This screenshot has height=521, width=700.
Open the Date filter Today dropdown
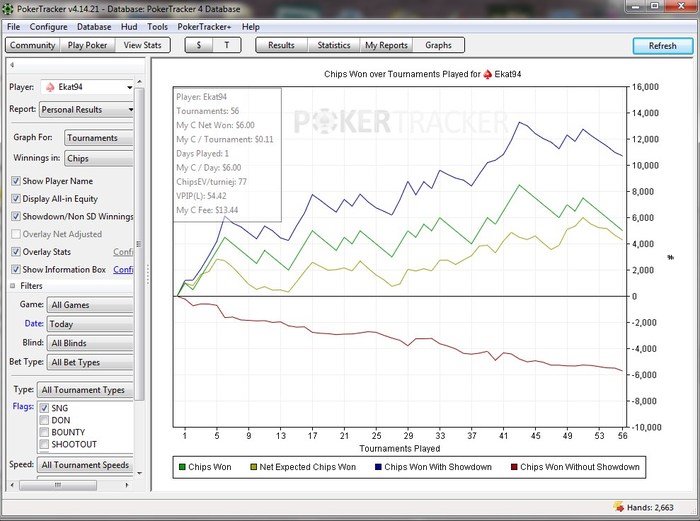pos(90,324)
